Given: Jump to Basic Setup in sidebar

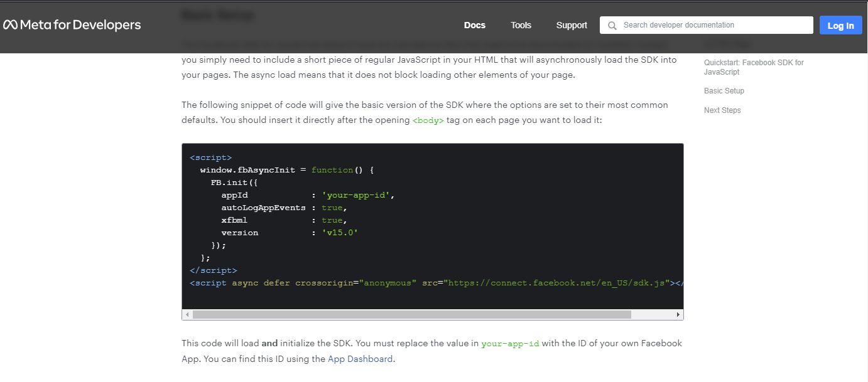Looking at the screenshot, I should (x=724, y=91).
